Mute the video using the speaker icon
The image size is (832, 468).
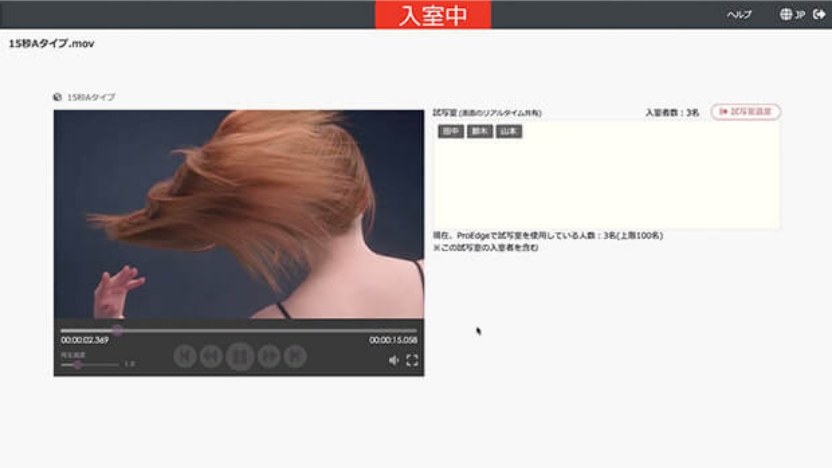click(x=393, y=360)
